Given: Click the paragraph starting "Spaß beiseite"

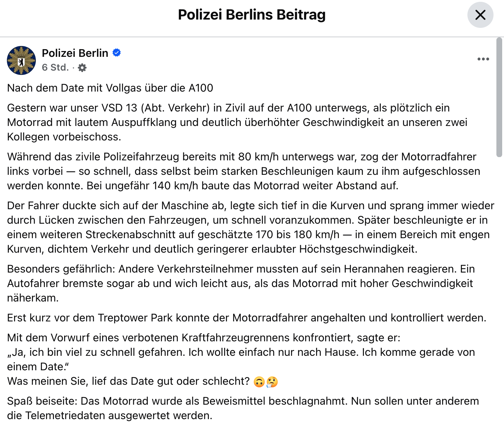Looking at the screenshot, I should point(243,408).
